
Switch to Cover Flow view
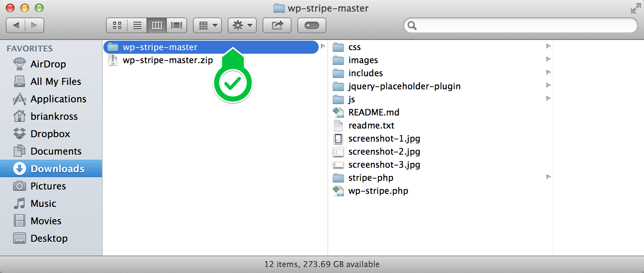click(177, 25)
